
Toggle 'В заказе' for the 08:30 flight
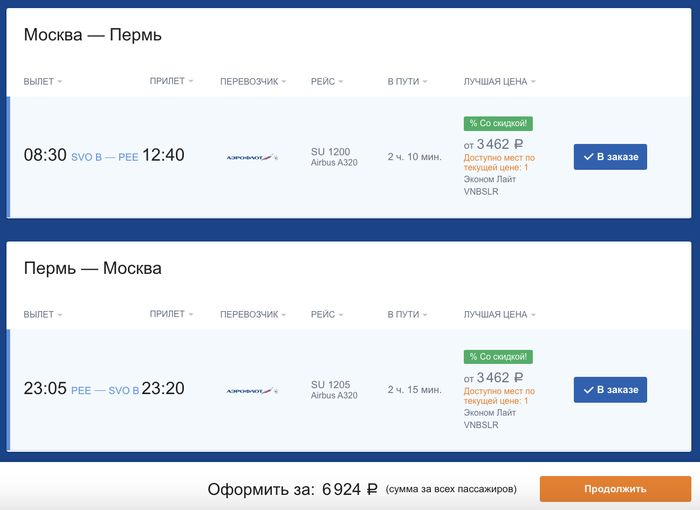610,157
